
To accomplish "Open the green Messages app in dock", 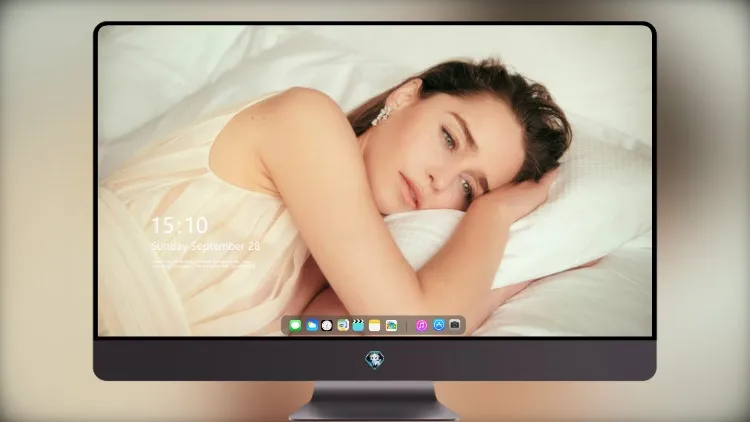I will coord(295,325).
